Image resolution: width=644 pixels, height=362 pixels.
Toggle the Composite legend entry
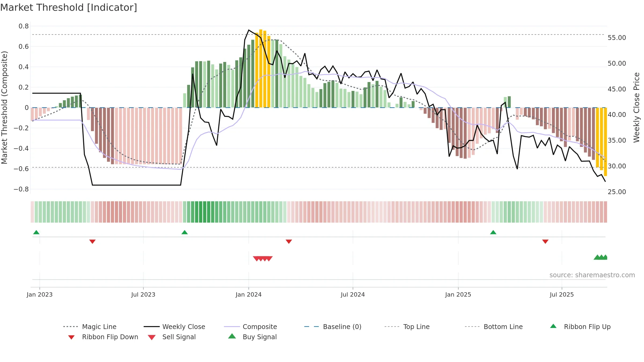(x=250, y=327)
